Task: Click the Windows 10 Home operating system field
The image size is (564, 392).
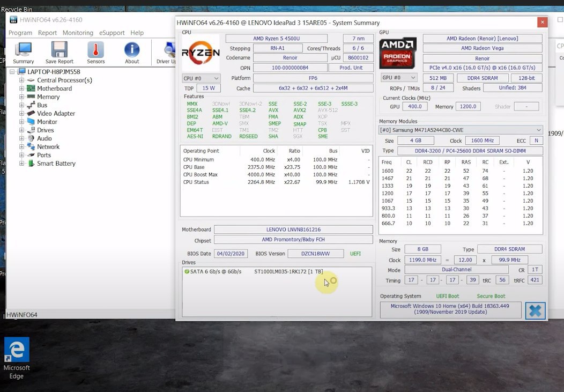Action: coord(450,309)
